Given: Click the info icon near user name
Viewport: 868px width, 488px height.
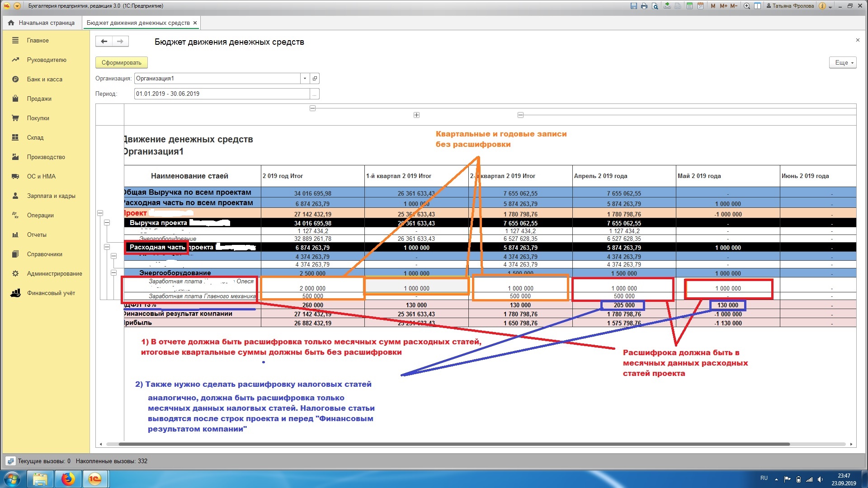Looking at the screenshot, I should pyautogui.click(x=822, y=6).
